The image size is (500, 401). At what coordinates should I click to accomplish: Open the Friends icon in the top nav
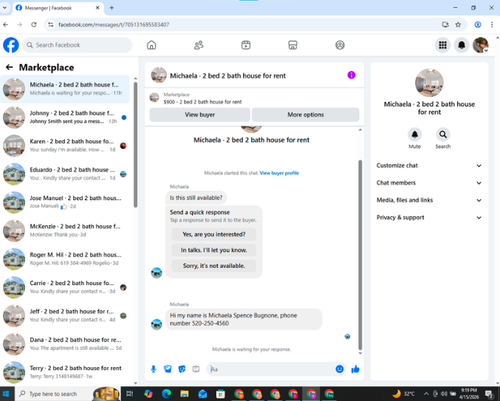point(199,45)
